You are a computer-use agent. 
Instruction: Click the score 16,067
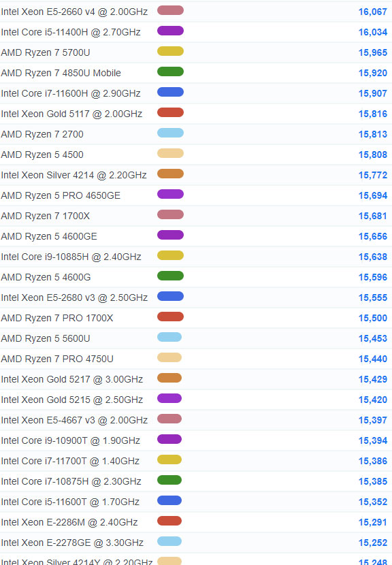(373, 12)
